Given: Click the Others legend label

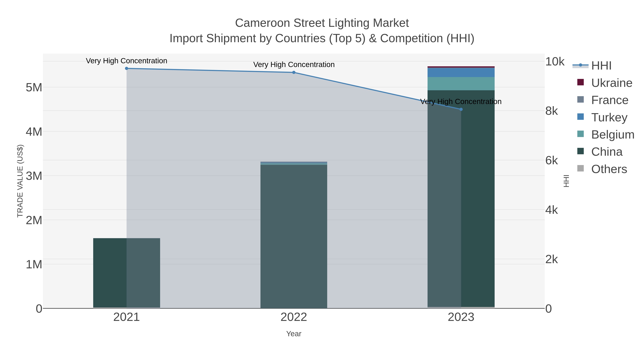Looking at the screenshot, I should (609, 169).
